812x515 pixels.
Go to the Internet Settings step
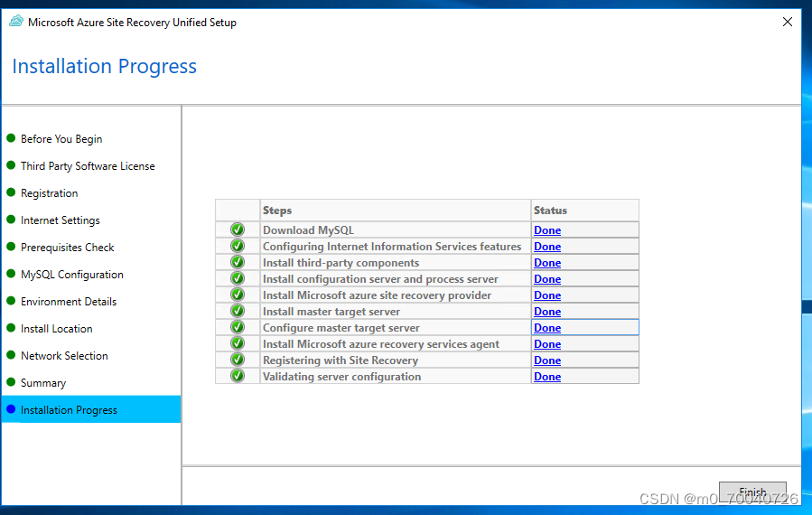tap(61, 220)
